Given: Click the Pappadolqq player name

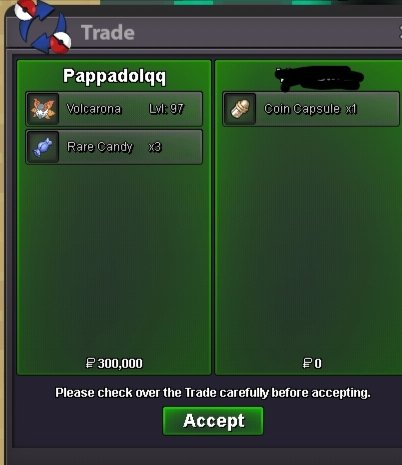Looking at the screenshot, I should tap(114, 76).
